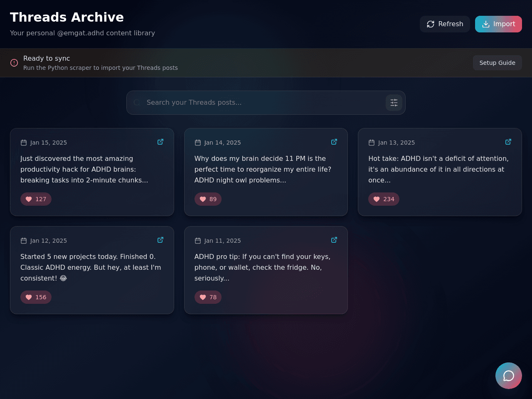Click the calendar icon next to Jan 13, 2025
The height and width of the screenshot is (399, 532).
point(372,143)
